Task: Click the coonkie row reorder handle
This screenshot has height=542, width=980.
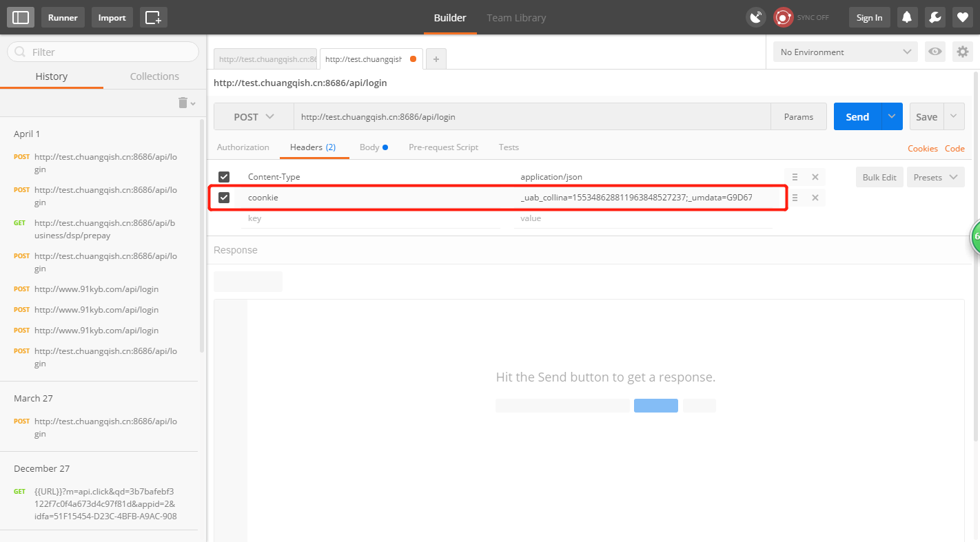Action: (795, 198)
